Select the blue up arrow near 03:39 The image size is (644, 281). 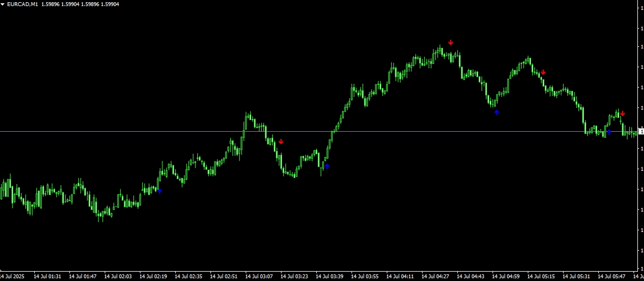(327, 166)
